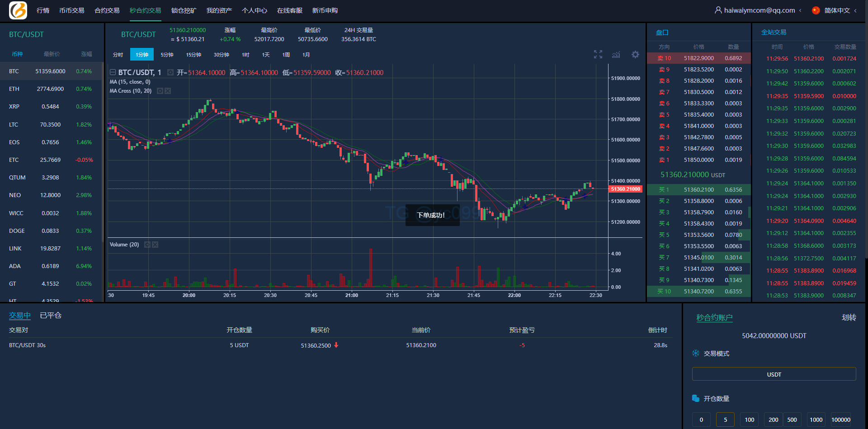Open MA Cross indicator settings

coord(160,91)
